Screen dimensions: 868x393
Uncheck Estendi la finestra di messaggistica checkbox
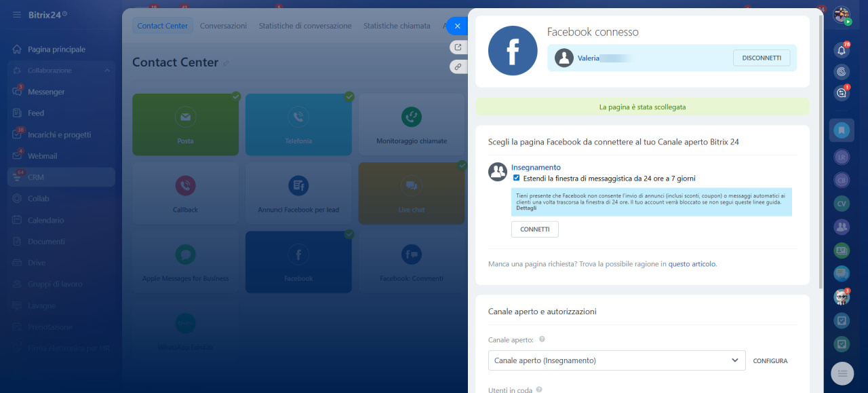(x=517, y=178)
